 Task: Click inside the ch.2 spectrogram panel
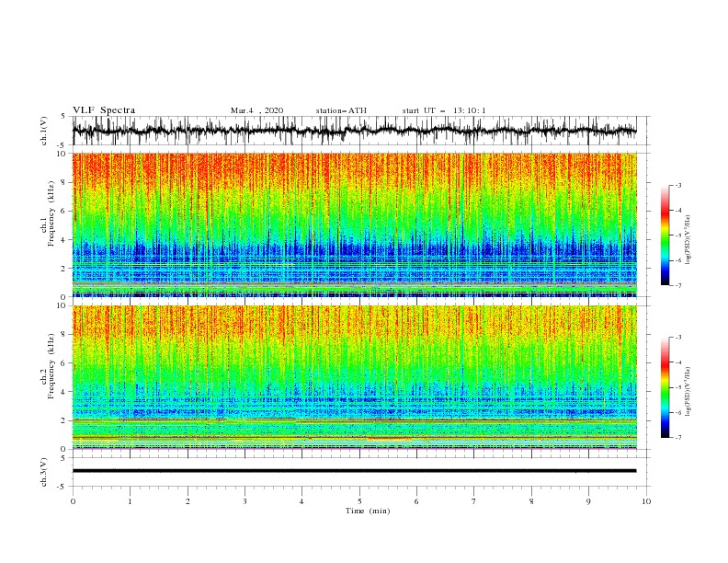pyautogui.click(x=354, y=377)
